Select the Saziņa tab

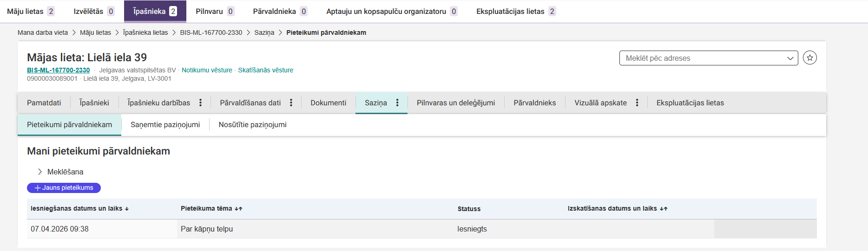pos(376,103)
